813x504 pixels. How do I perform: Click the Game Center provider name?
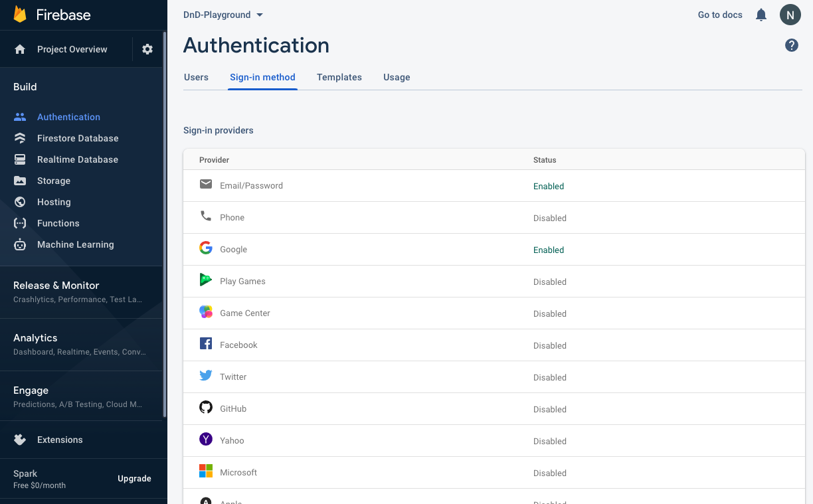click(245, 313)
